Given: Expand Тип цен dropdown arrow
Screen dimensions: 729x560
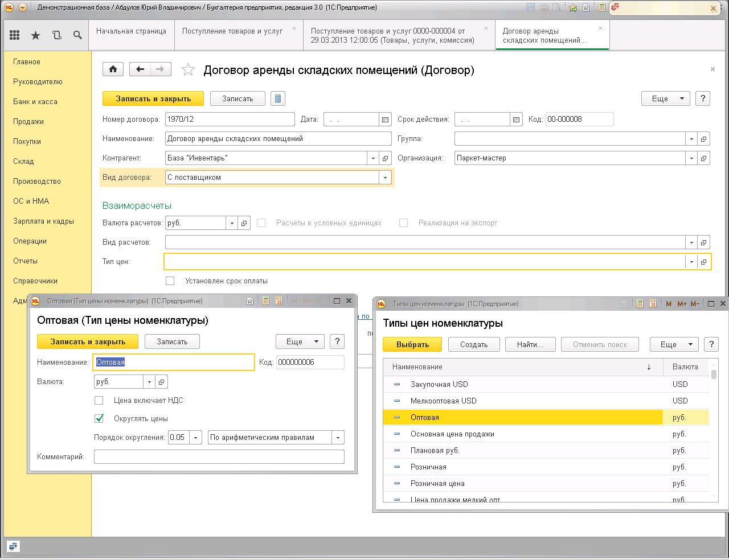Looking at the screenshot, I should click(691, 262).
